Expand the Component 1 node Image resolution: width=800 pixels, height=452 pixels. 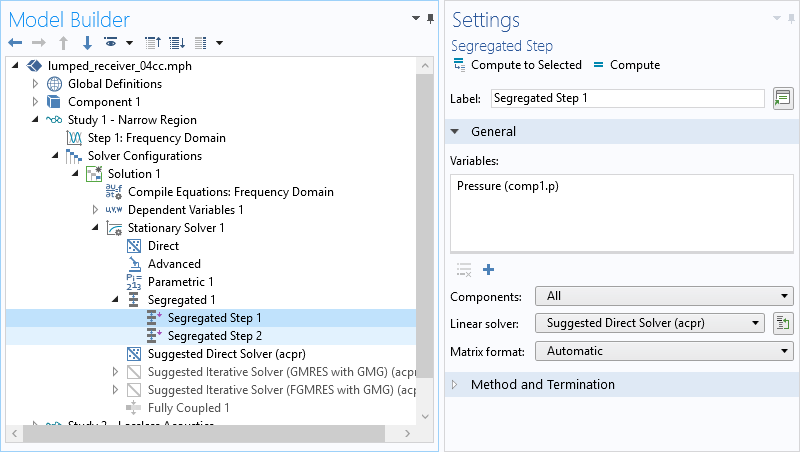[x=35, y=102]
